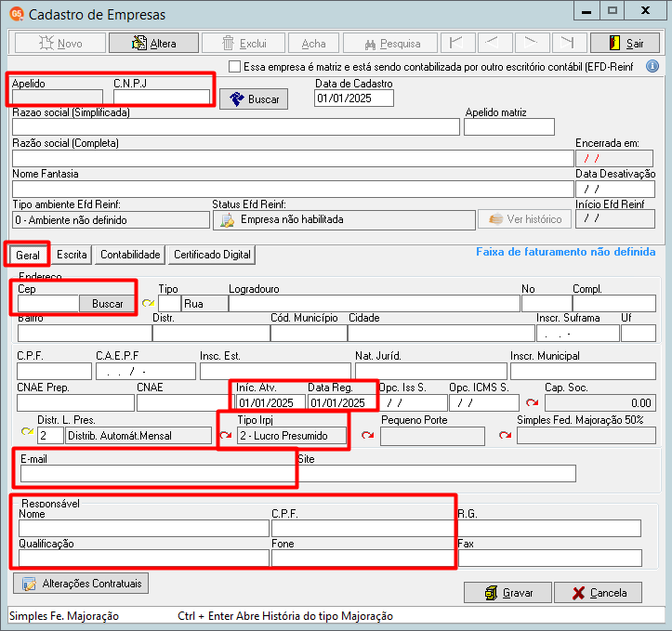This screenshot has width=672, height=631.
Task: Click yellow arrow icon beside Tipo
Action: click(x=149, y=303)
